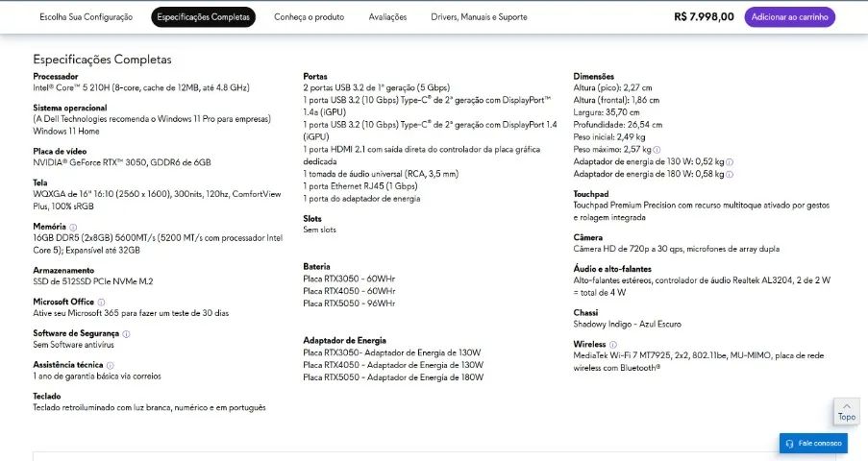The width and height of the screenshot is (868, 461).
Task: Show Assistência técnica info tooltip icon
Action: point(111,365)
